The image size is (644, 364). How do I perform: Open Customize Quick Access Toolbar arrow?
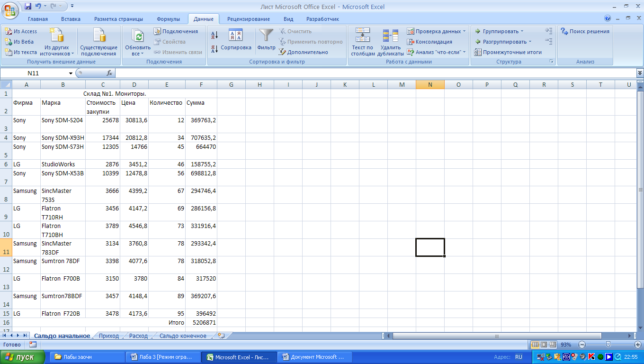click(x=72, y=7)
